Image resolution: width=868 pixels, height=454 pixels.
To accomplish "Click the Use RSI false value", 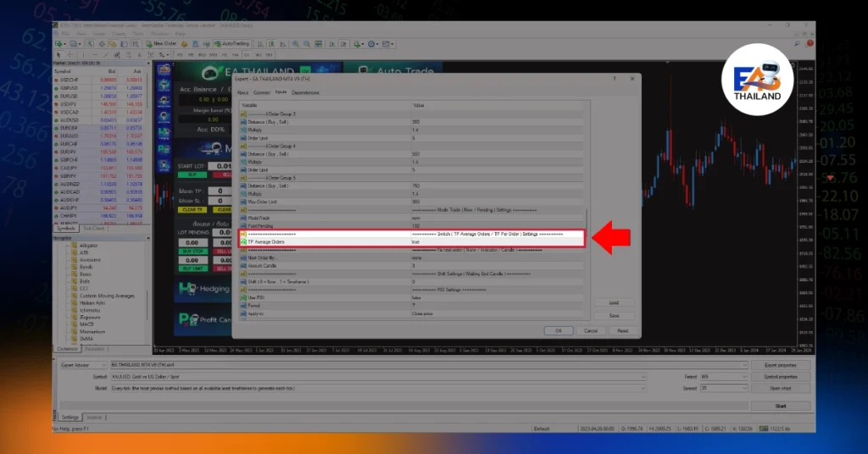I will tap(417, 297).
